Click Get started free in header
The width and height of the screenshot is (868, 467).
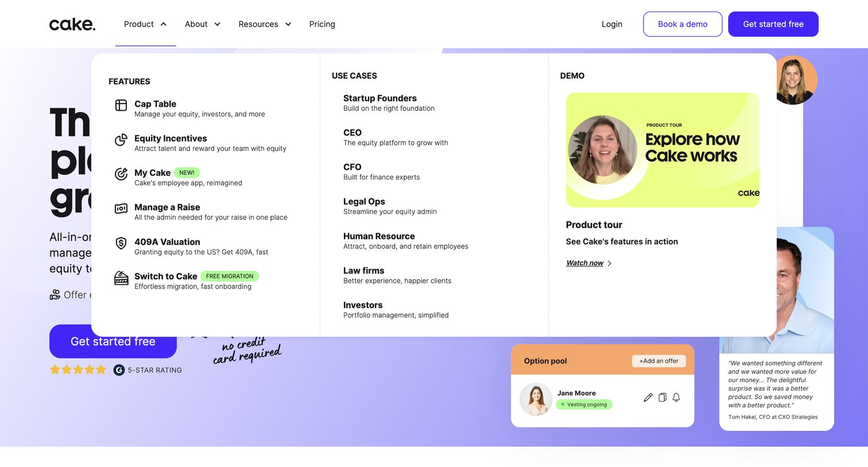(773, 24)
